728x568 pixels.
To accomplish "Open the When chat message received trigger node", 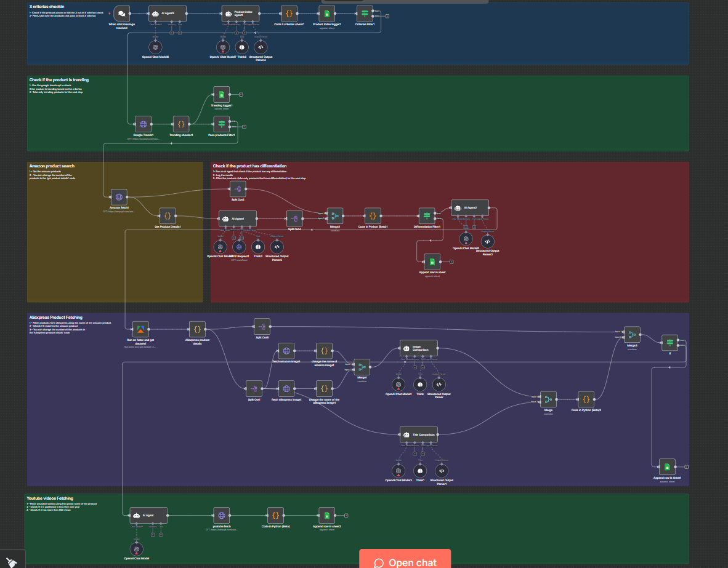I will [x=121, y=12].
